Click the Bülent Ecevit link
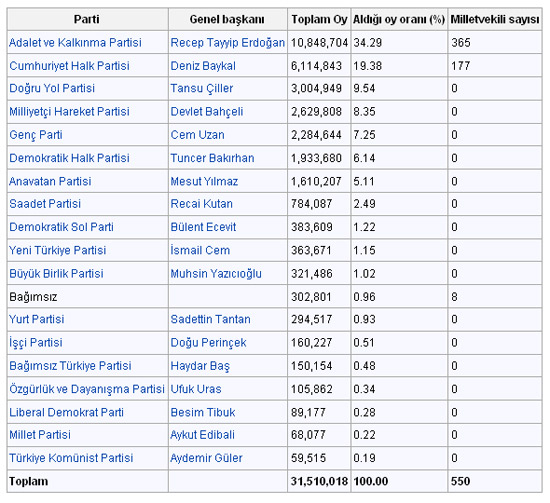The image size is (550, 503). tap(203, 227)
